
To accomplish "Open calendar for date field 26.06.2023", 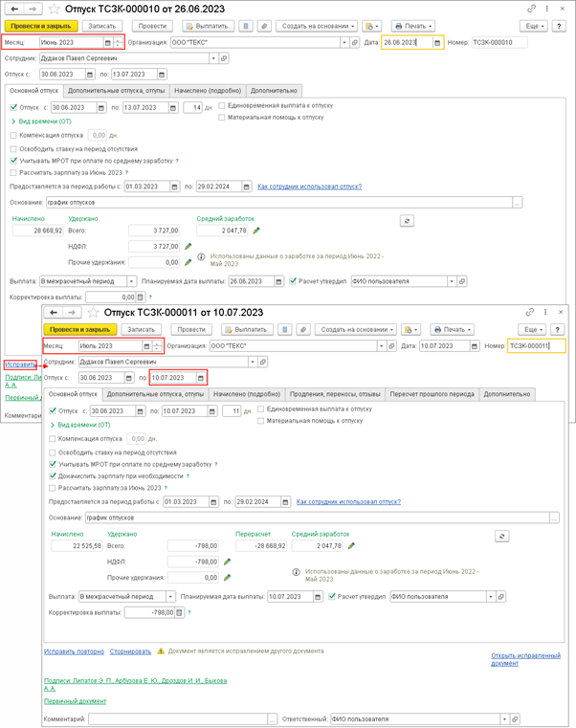I will [436, 43].
